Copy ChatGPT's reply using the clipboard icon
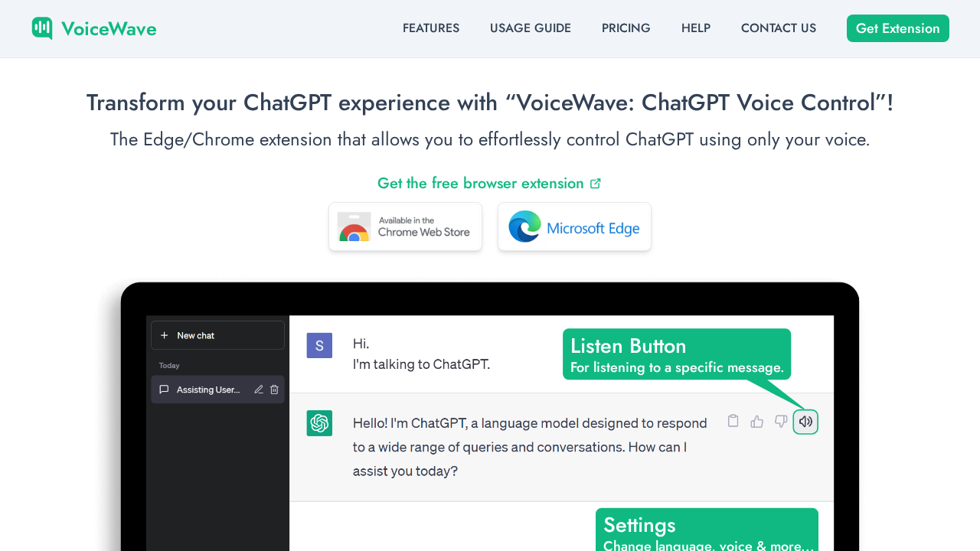The height and width of the screenshot is (551, 980). coord(733,421)
